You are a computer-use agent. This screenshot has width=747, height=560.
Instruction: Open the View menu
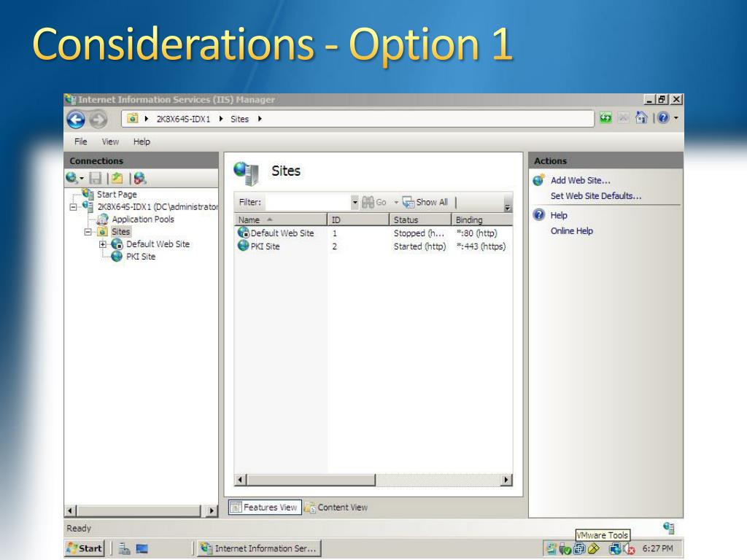(110, 141)
